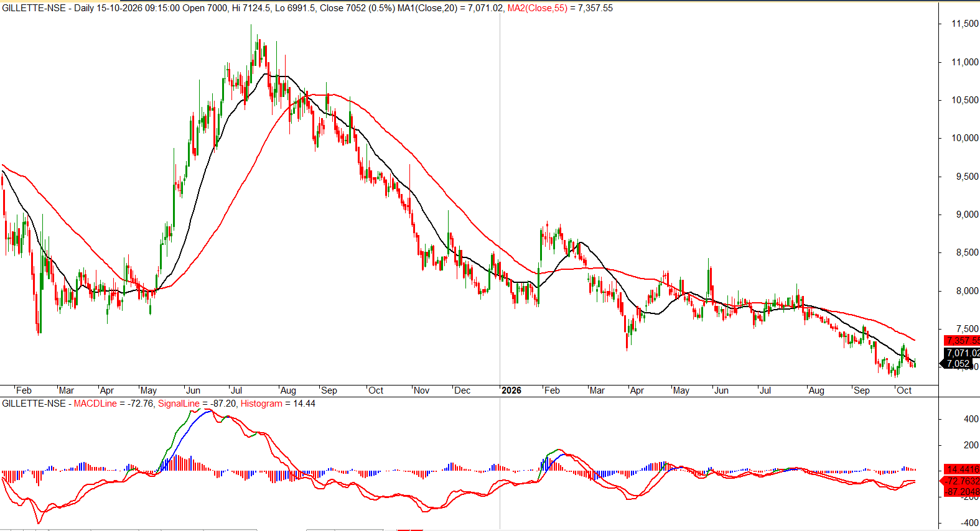
Task: Click the 8,500 price axis label
Action: click(968, 253)
